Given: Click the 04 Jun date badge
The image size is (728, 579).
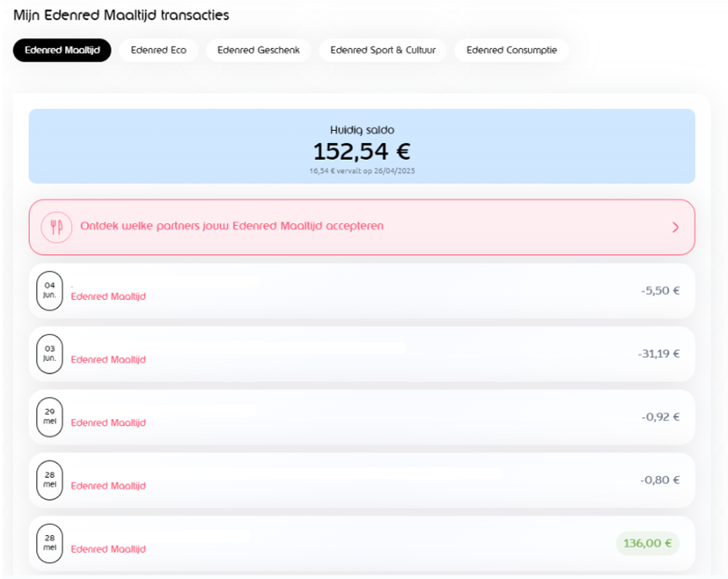Looking at the screenshot, I should tap(50, 290).
